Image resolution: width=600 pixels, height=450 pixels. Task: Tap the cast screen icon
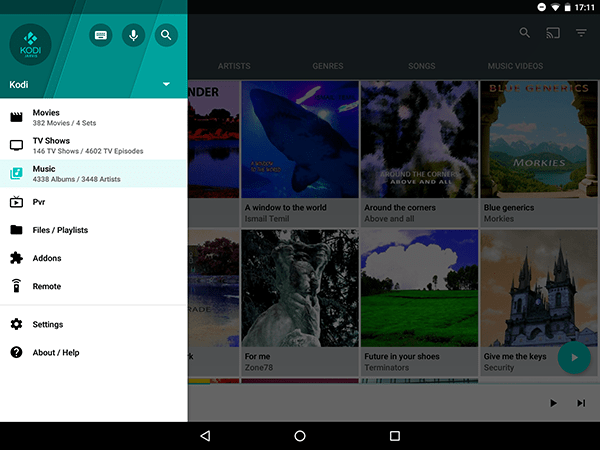(x=553, y=33)
